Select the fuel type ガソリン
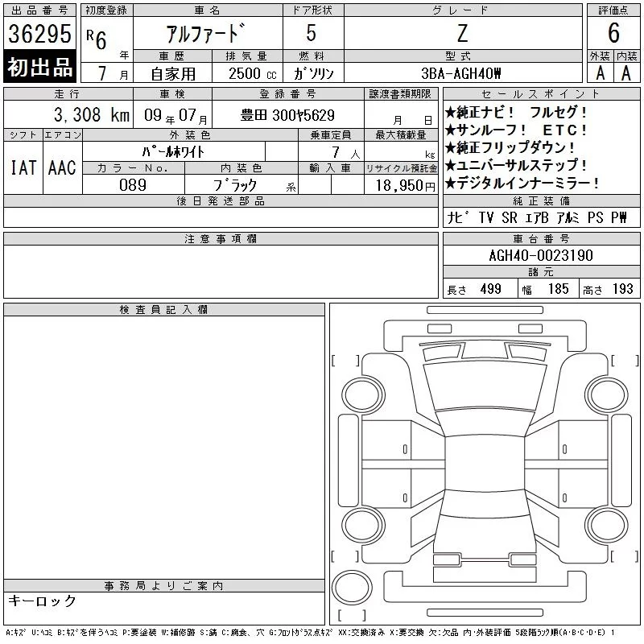This screenshot has height=644, width=644. (x=313, y=73)
